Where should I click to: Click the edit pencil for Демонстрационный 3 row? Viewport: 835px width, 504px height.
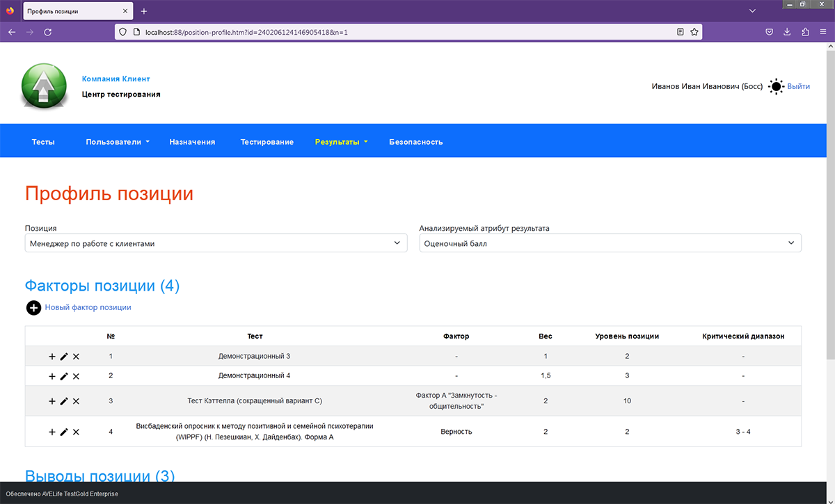tap(64, 357)
